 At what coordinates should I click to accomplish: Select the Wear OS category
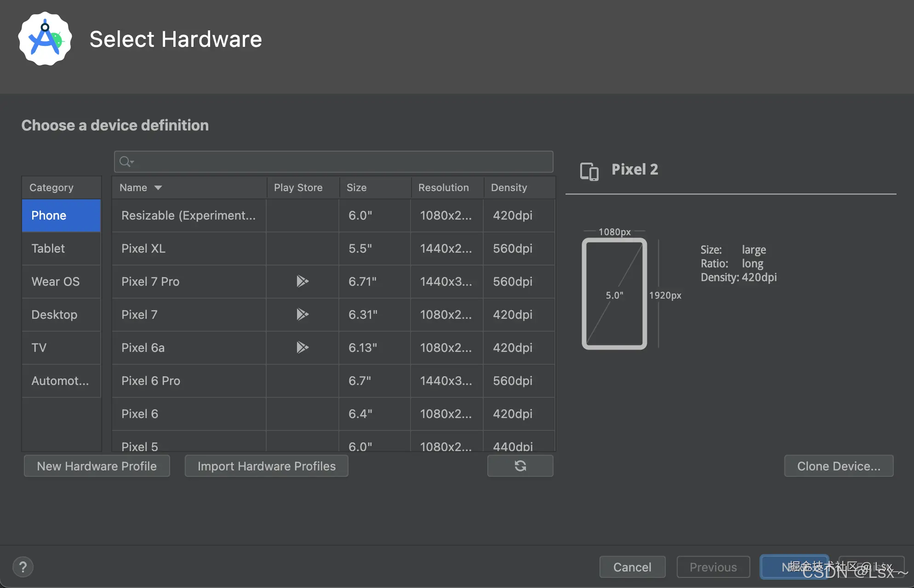(61, 282)
